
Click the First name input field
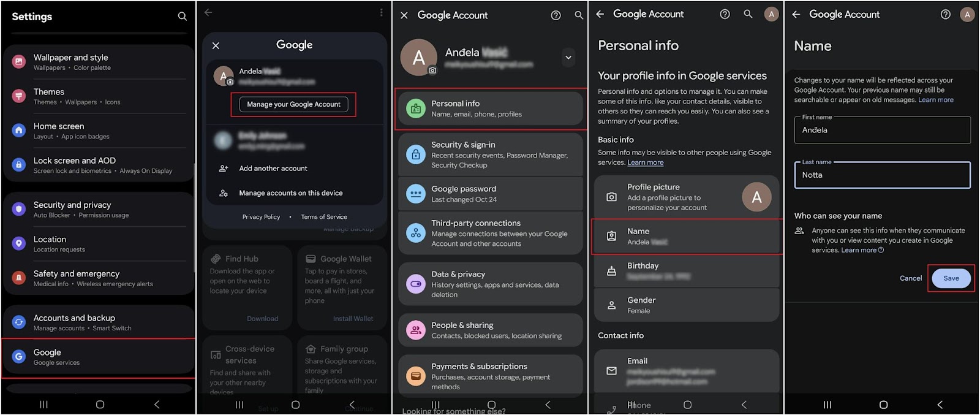(x=882, y=130)
